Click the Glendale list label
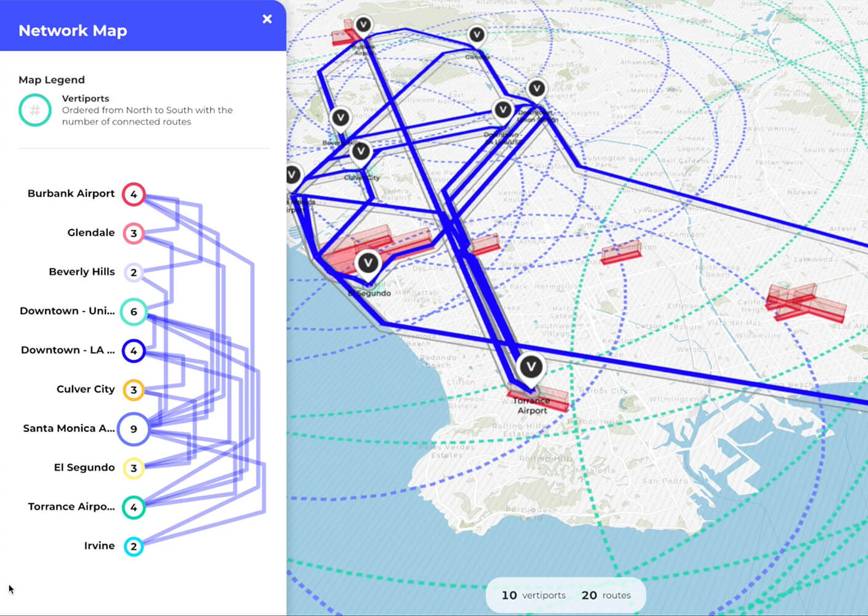Image resolution: width=868 pixels, height=616 pixels. click(x=90, y=233)
